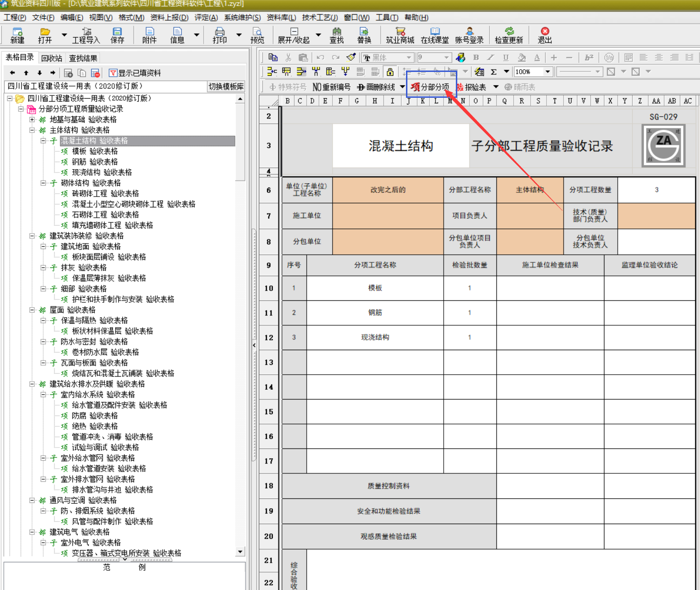Image resolution: width=700 pixels, height=590 pixels.
Task: Click the fill color paint bucket
Action: [521, 57]
